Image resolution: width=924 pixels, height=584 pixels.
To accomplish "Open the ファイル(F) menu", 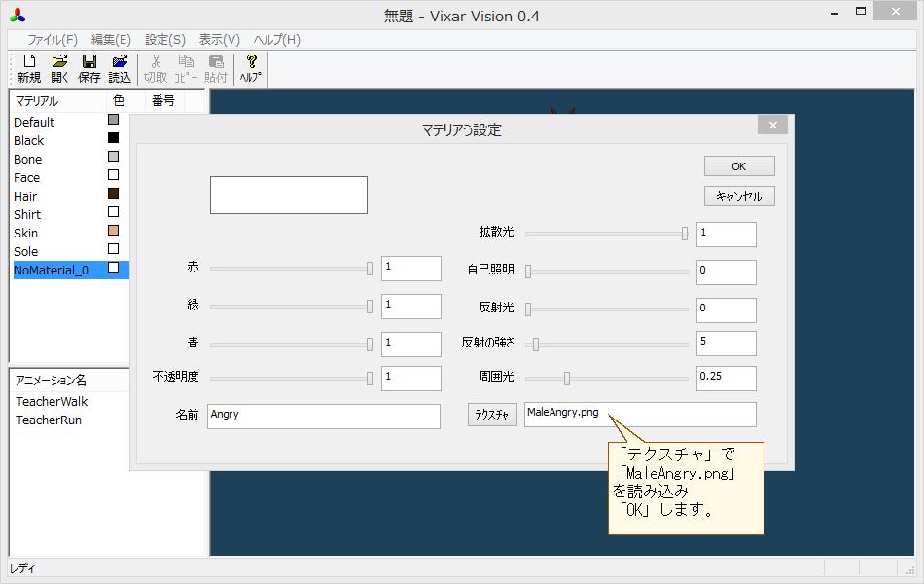I will 51,39.
